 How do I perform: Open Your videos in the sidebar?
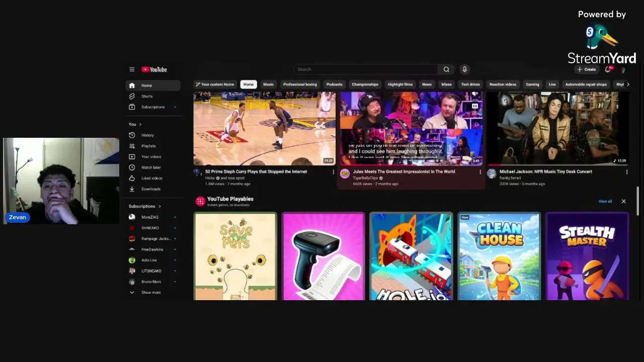pyautogui.click(x=153, y=156)
